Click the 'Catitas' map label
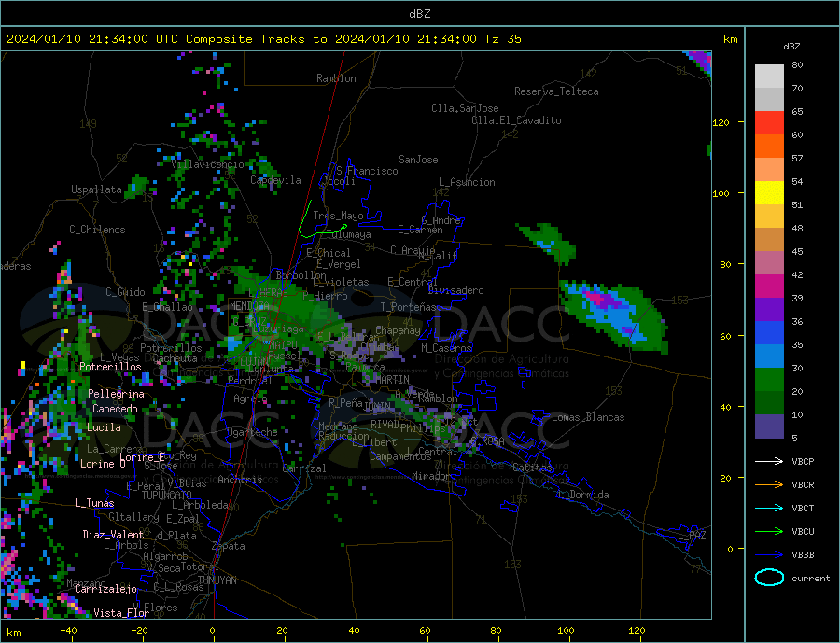840x643 pixels. point(532,468)
